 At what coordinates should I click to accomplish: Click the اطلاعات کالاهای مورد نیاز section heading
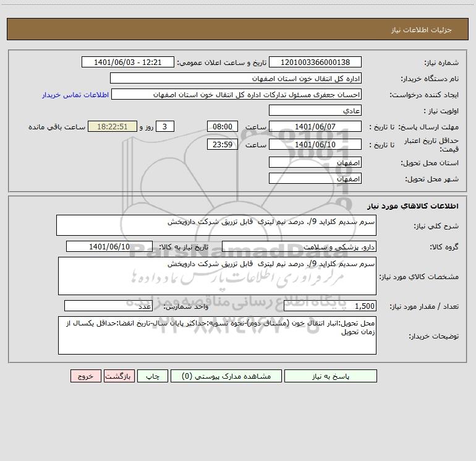pyautogui.click(x=413, y=206)
